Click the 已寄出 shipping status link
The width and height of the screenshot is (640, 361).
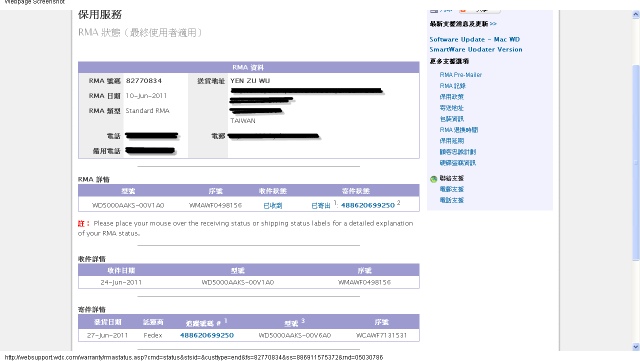320,205
